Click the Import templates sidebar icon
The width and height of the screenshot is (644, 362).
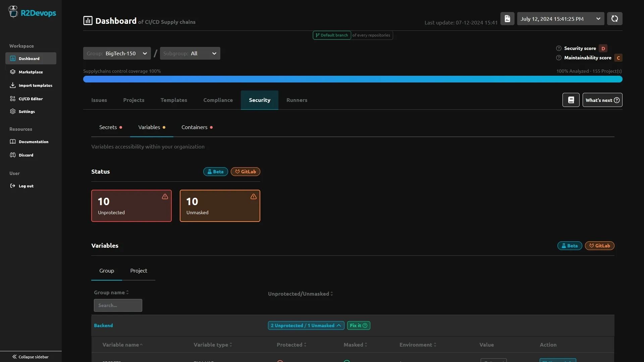point(13,85)
